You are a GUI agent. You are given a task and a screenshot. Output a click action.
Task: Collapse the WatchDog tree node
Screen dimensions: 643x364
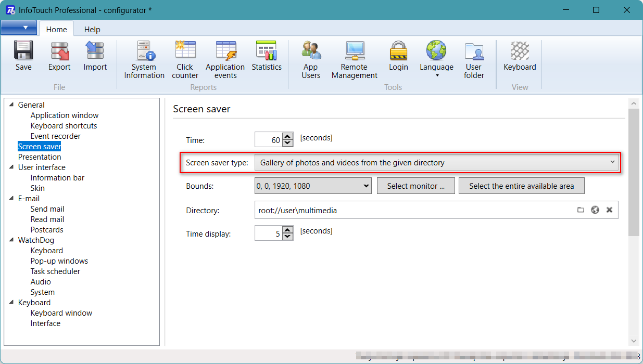tap(12, 240)
